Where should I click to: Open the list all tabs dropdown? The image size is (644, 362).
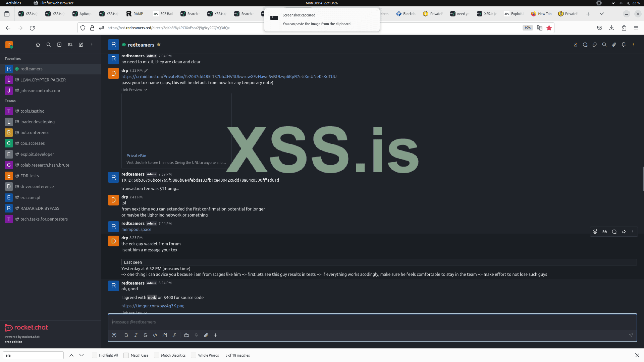click(x=602, y=14)
